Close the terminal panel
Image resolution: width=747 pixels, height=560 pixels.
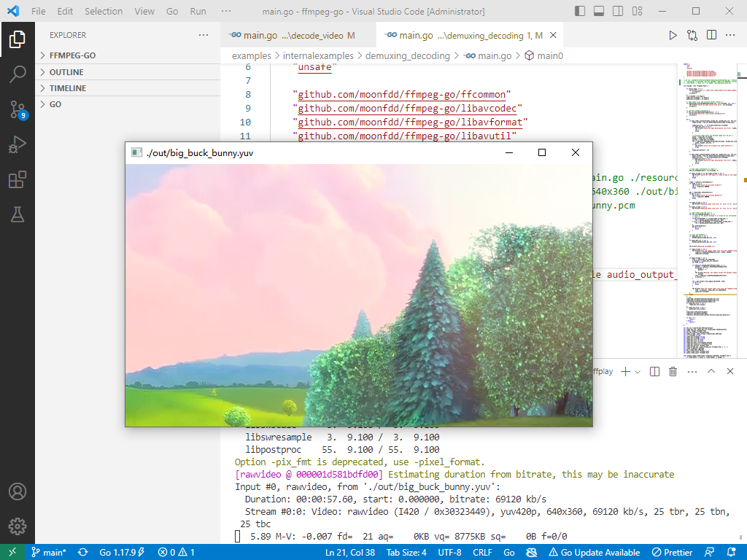click(x=730, y=371)
